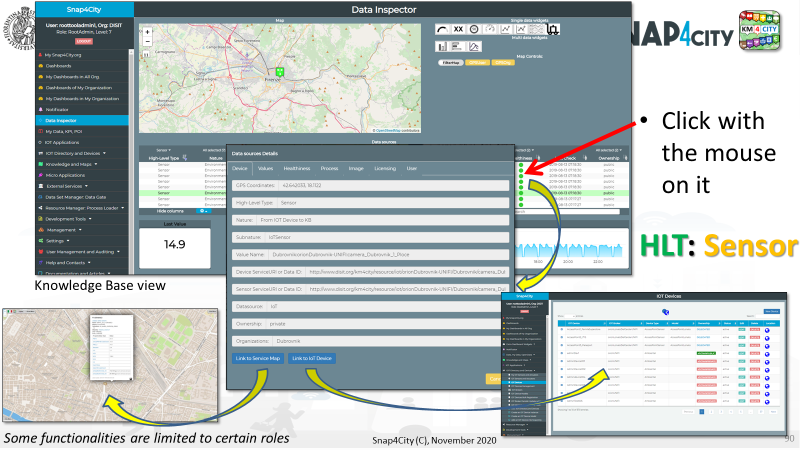Click the sort icon beside High-Level Type

click(x=185, y=158)
